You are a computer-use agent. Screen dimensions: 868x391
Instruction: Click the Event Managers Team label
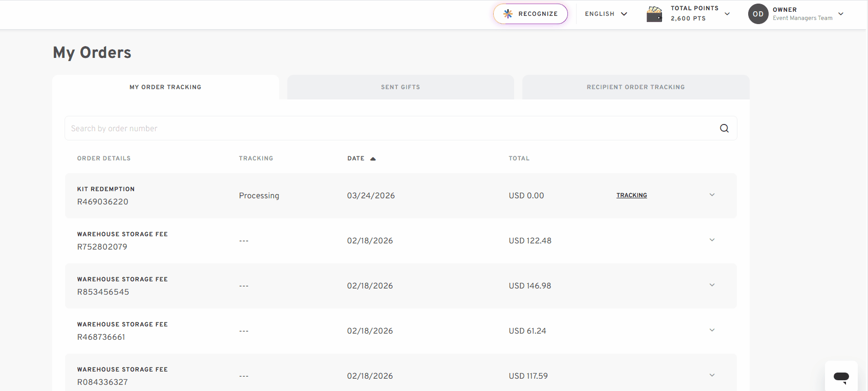(x=802, y=18)
